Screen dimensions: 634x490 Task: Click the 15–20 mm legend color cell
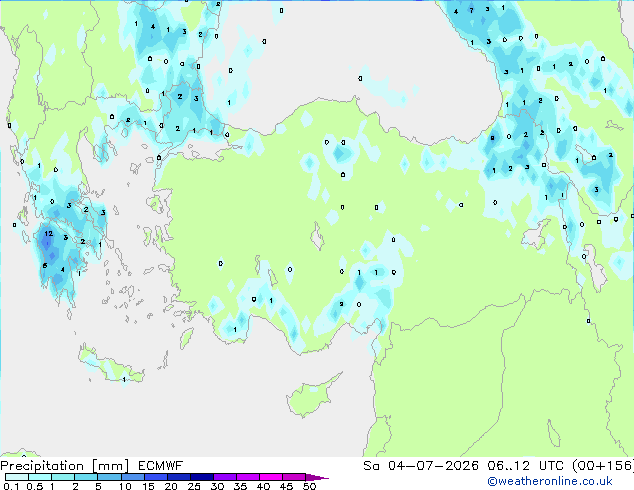click(x=155, y=477)
